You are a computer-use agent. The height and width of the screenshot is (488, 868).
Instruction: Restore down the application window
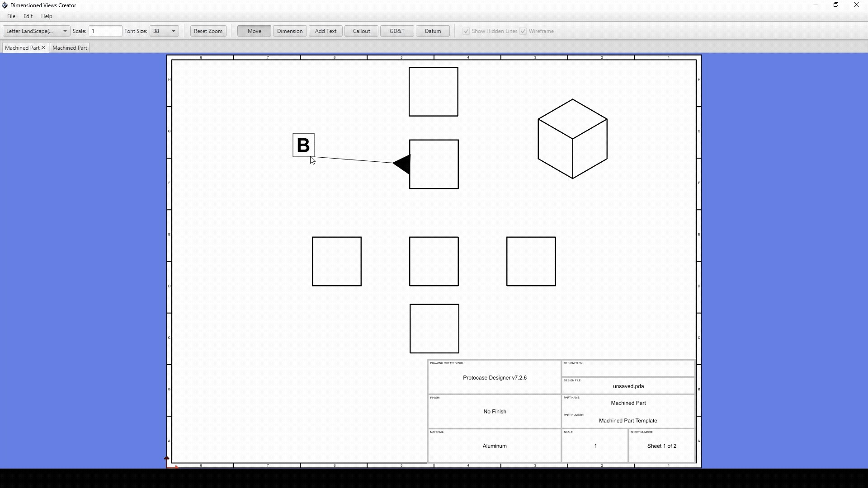[836, 5]
